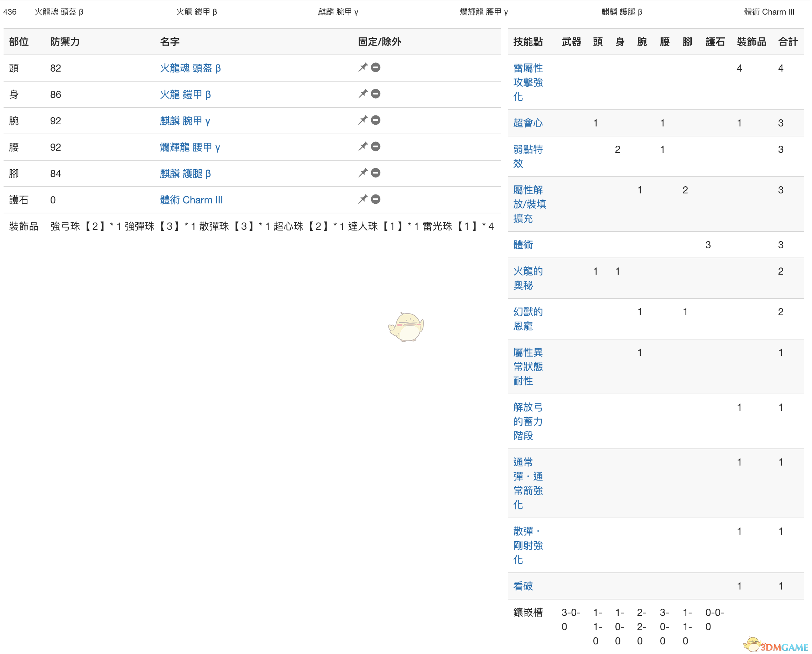Pin the 麒麟 腕甲 γ arm armor

(x=363, y=120)
